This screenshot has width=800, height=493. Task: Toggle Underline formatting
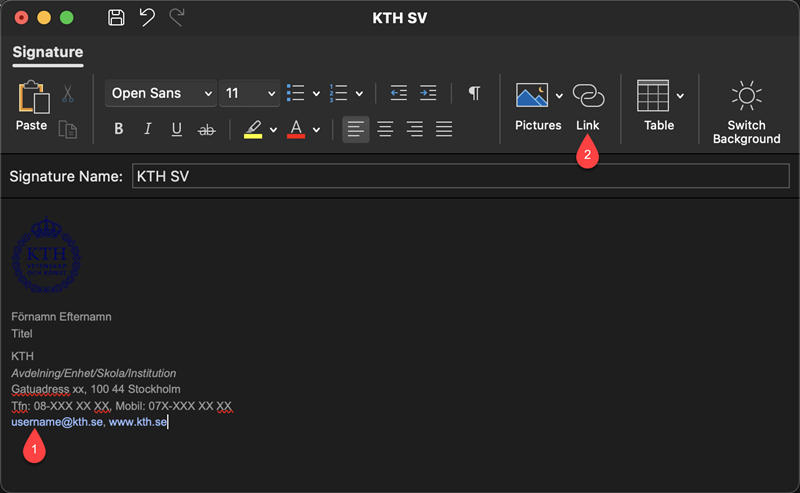[x=177, y=129]
